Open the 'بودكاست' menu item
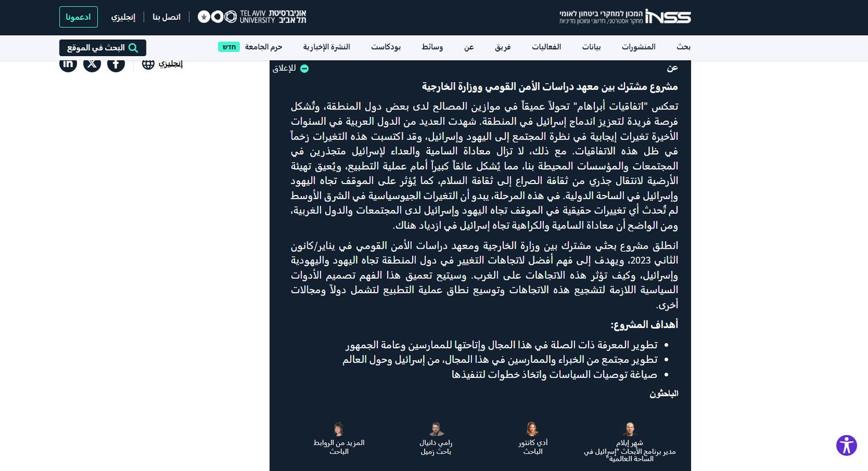868x471 pixels. pyautogui.click(x=386, y=47)
